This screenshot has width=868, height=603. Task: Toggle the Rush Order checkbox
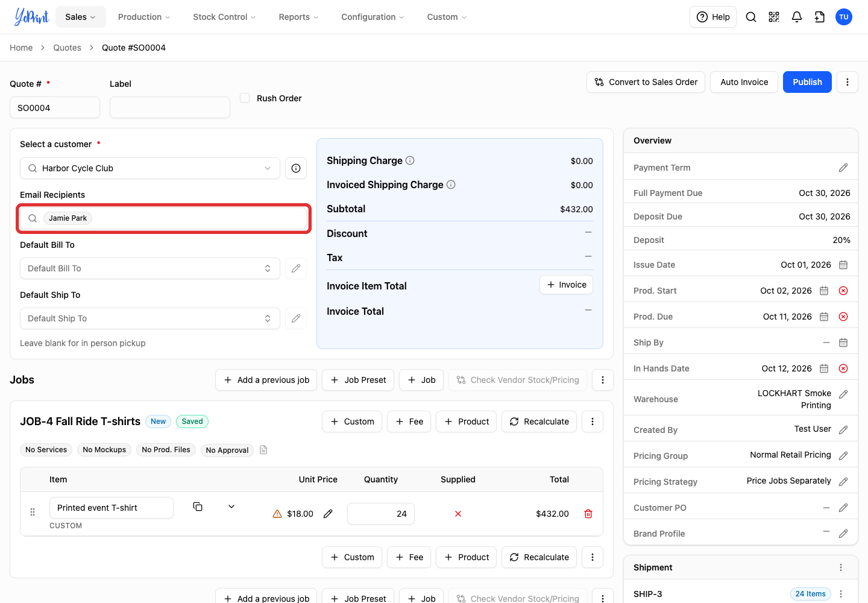point(245,98)
